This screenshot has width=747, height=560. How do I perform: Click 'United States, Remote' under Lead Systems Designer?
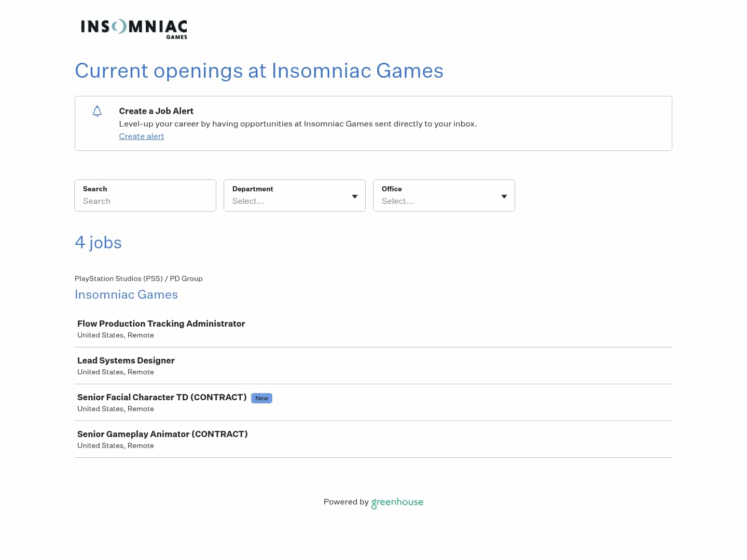[x=116, y=372]
